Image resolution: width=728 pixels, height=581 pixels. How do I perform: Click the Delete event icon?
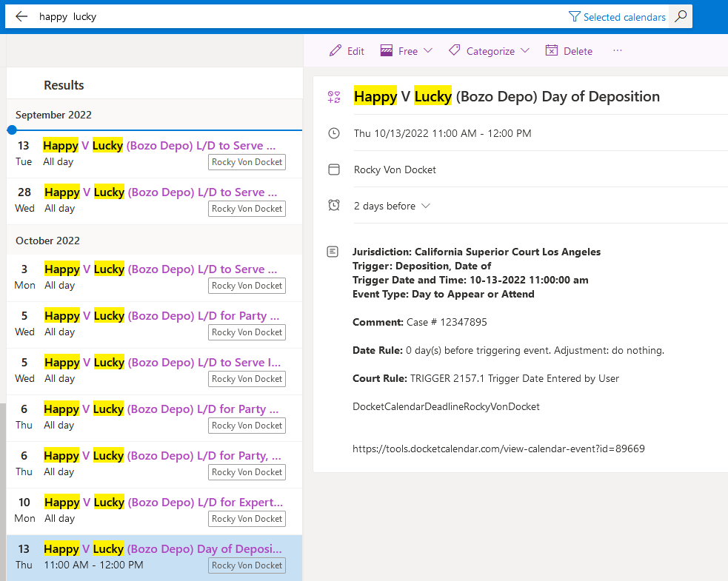click(551, 50)
